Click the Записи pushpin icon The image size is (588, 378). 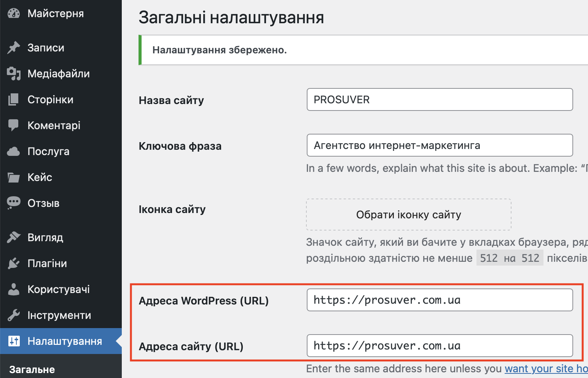[x=14, y=47]
